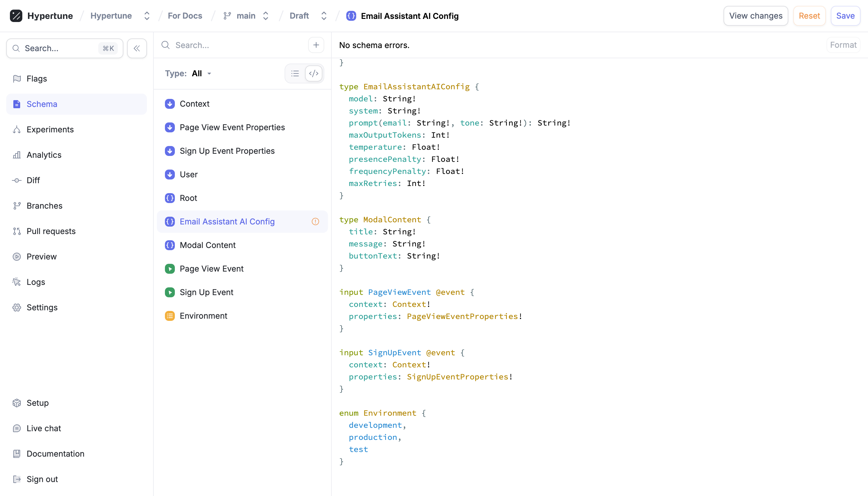Select the Page View Event item

[211, 269]
